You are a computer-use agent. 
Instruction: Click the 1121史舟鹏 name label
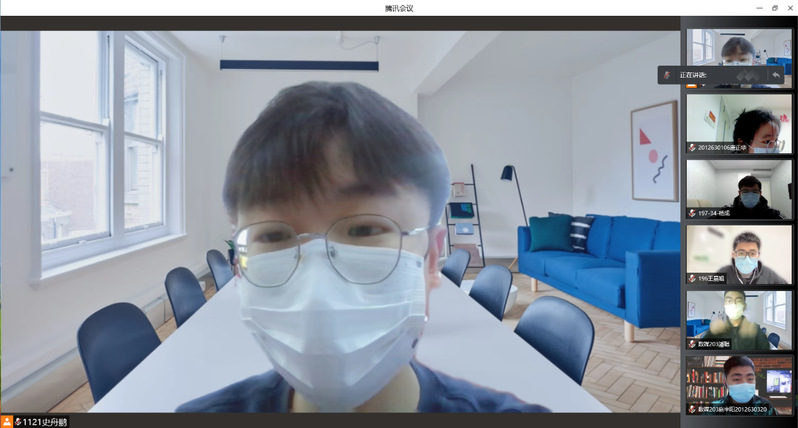[44, 421]
